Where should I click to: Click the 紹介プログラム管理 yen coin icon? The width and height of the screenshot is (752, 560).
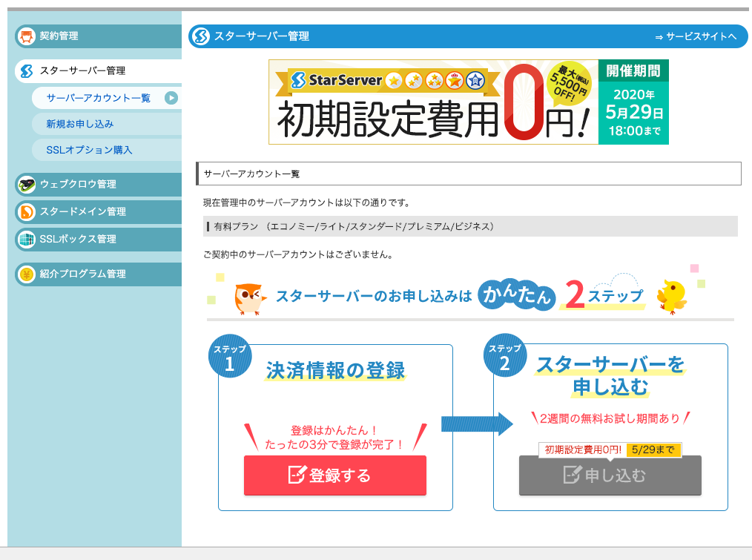coord(27,274)
